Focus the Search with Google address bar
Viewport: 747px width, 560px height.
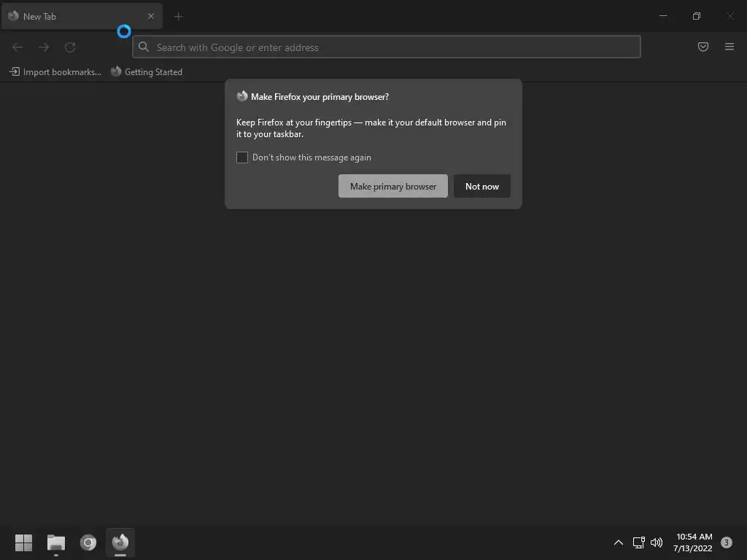[387, 47]
